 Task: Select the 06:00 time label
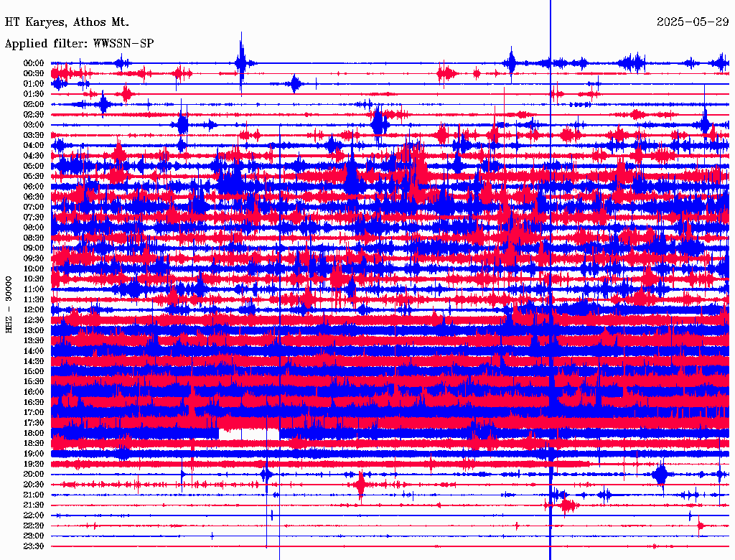click(x=34, y=187)
